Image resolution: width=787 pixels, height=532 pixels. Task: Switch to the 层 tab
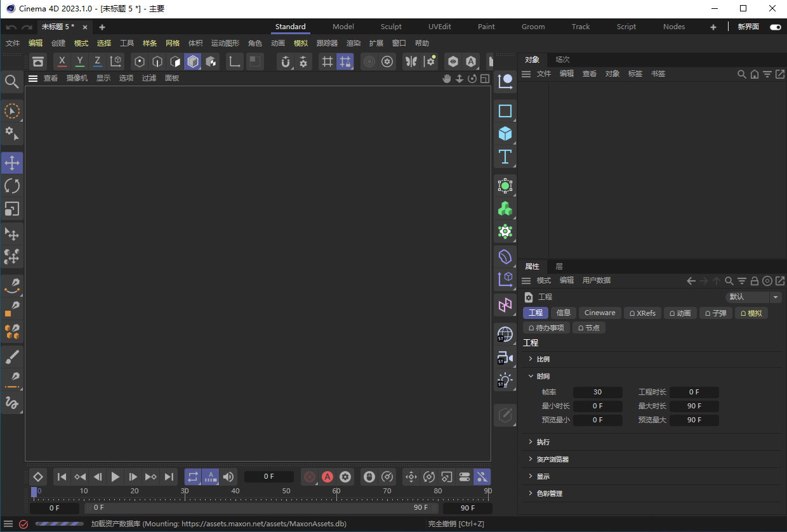[559, 266]
